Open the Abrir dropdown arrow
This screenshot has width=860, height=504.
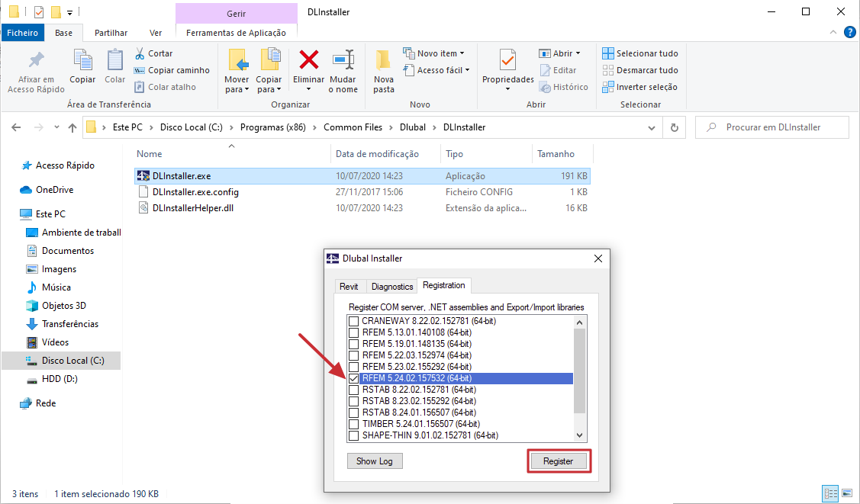tap(578, 53)
